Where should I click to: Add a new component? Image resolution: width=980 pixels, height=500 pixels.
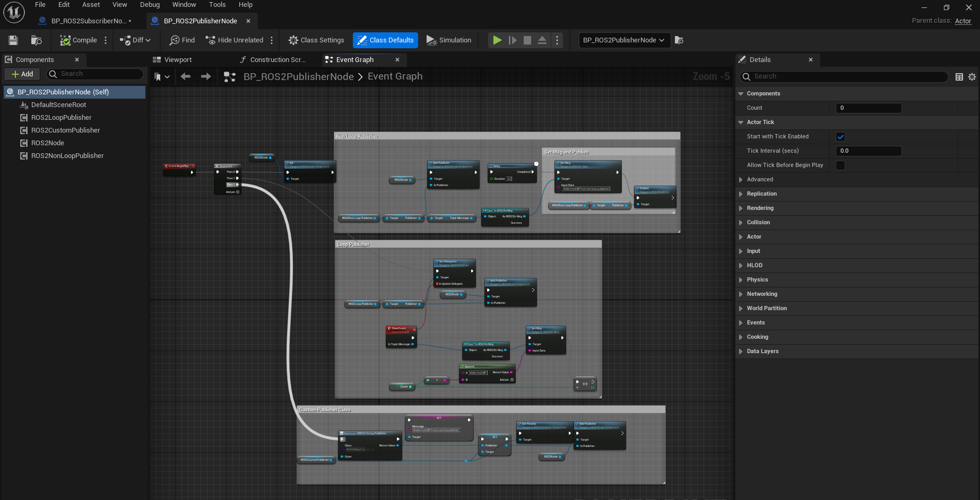tap(22, 74)
